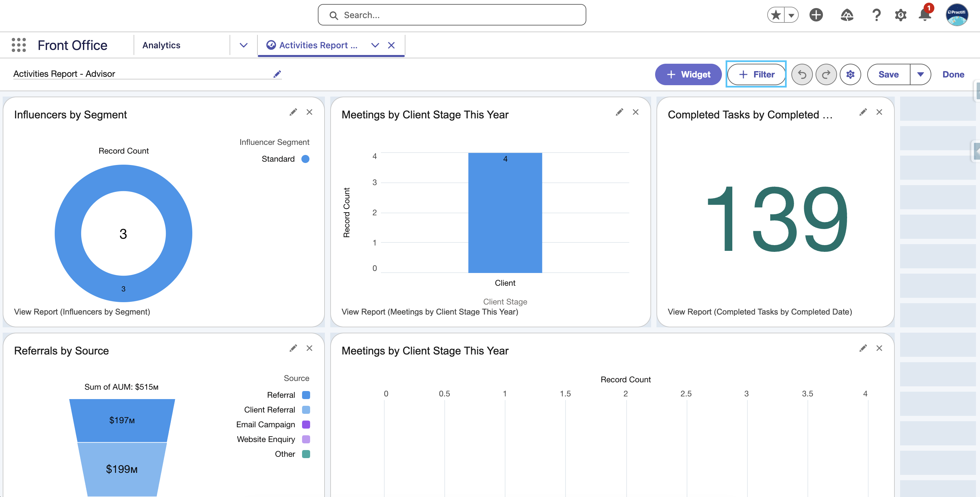Expand the Save options dropdown arrow
The width and height of the screenshot is (980, 497).
tap(920, 74)
